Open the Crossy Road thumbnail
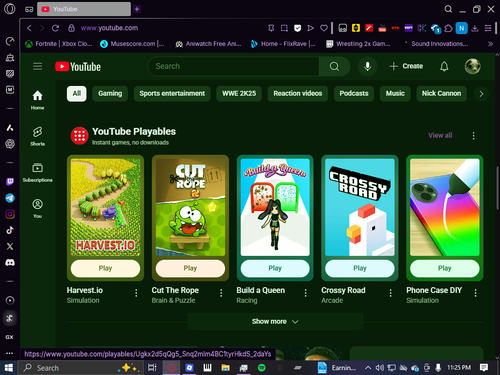The image size is (500, 375). 360,207
